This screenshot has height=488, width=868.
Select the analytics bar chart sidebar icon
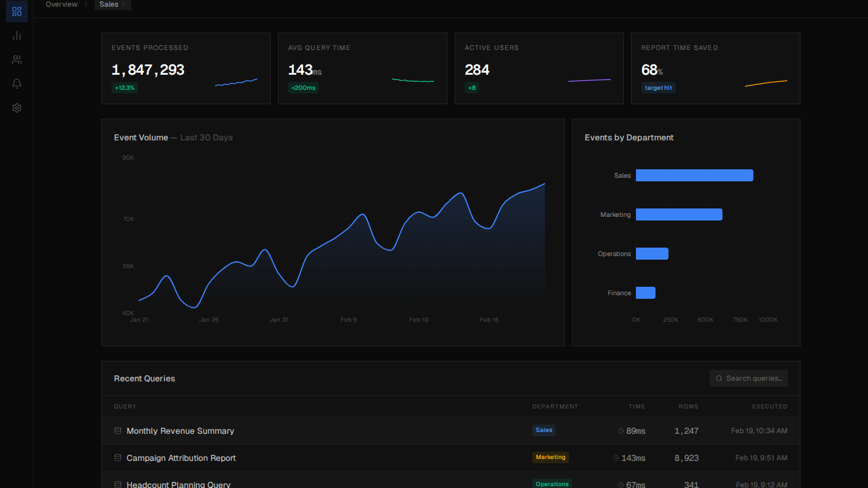tap(16, 35)
